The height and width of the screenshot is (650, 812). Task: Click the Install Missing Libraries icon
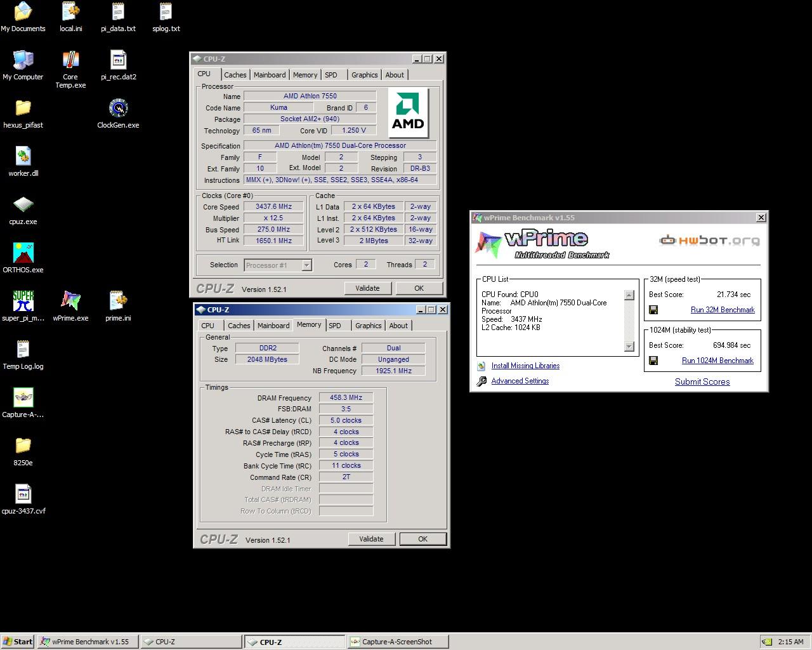481,366
